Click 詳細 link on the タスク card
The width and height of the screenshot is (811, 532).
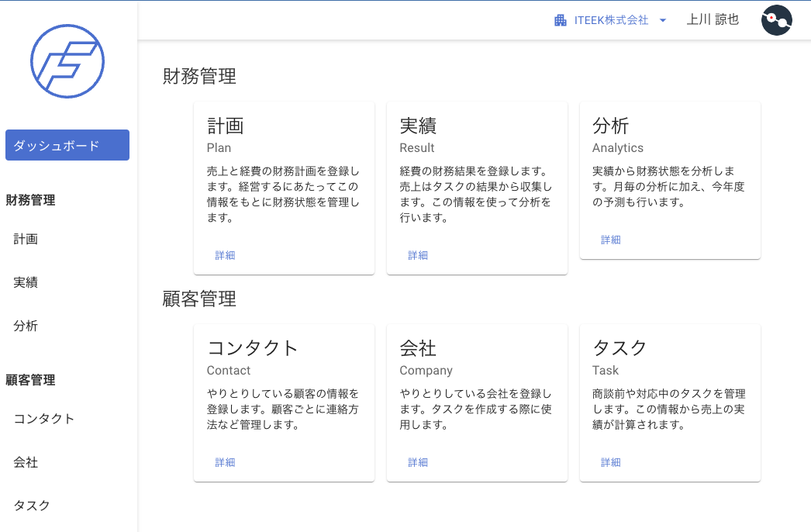611,462
